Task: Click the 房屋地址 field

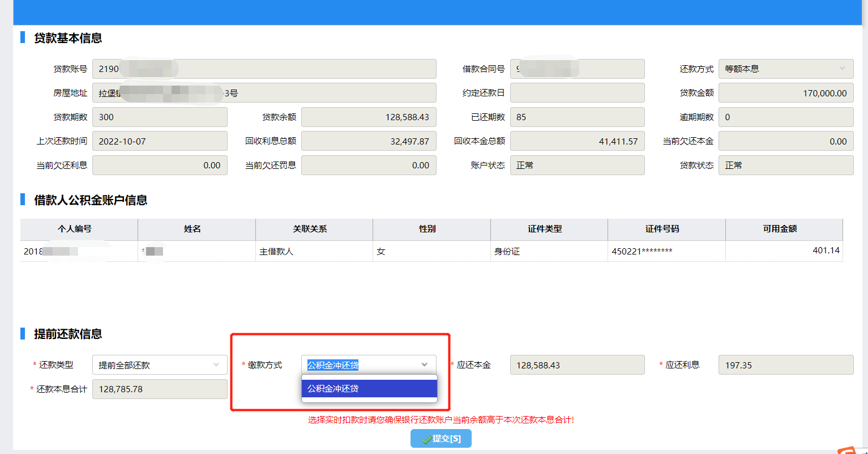Action: [264, 93]
